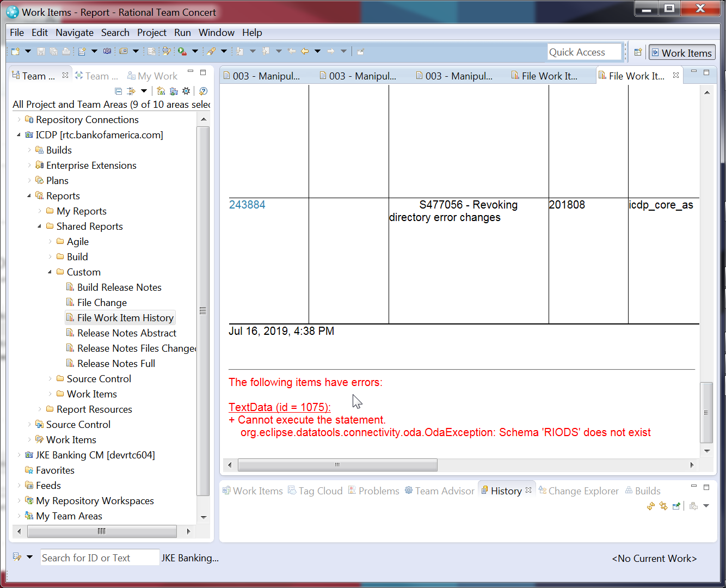Open the File menu

(x=17, y=32)
